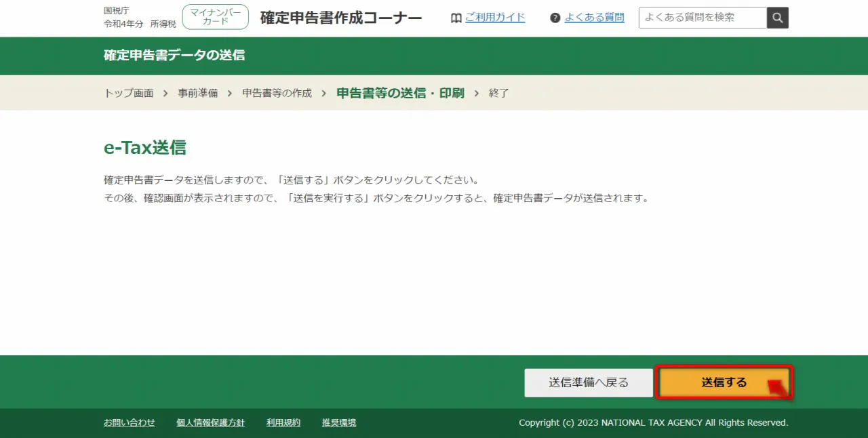Click the book icon beside ご利用ガイド
This screenshot has width=868, height=438.
click(x=456, y=18)
